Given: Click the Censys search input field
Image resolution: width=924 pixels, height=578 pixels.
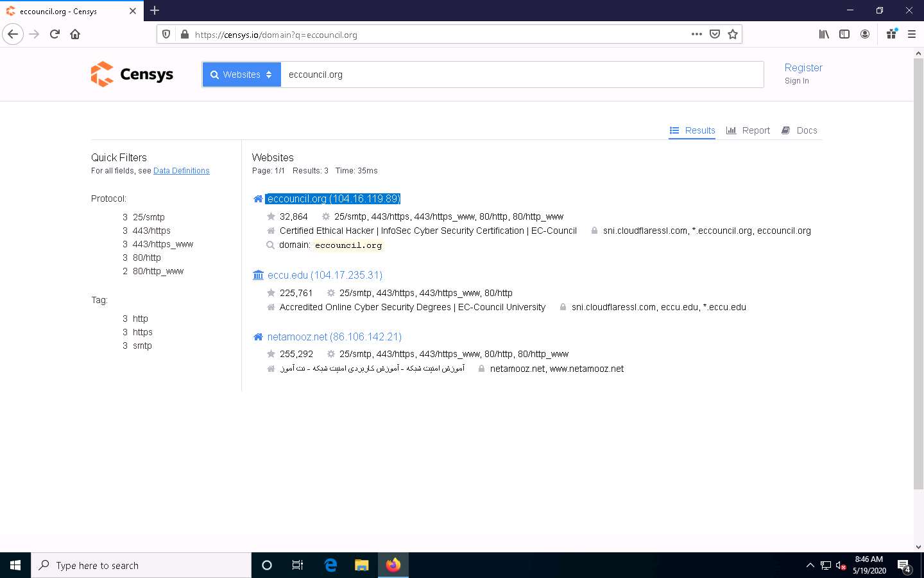Looking at the screenshot, I should click(522, 74).
